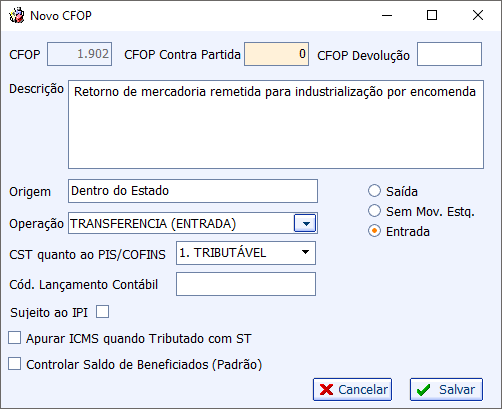The width and height of the screenshot is (502, 409).
Task: Focus the CFOP Contra Partida field
Action: tap(276, 54)
